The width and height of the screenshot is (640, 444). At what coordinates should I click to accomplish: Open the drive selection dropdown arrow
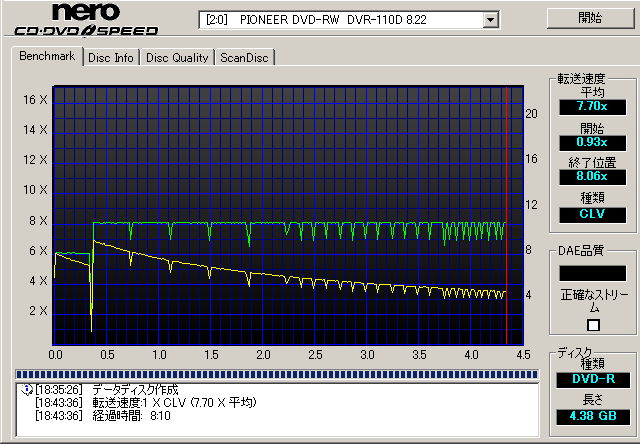click(490, 20)
